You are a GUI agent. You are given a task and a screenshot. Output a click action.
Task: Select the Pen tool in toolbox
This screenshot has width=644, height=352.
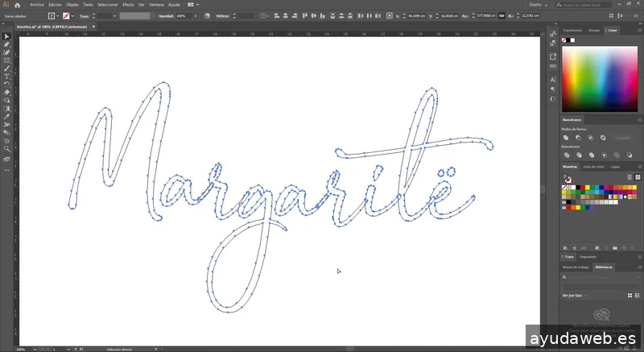tap(6, 45)
